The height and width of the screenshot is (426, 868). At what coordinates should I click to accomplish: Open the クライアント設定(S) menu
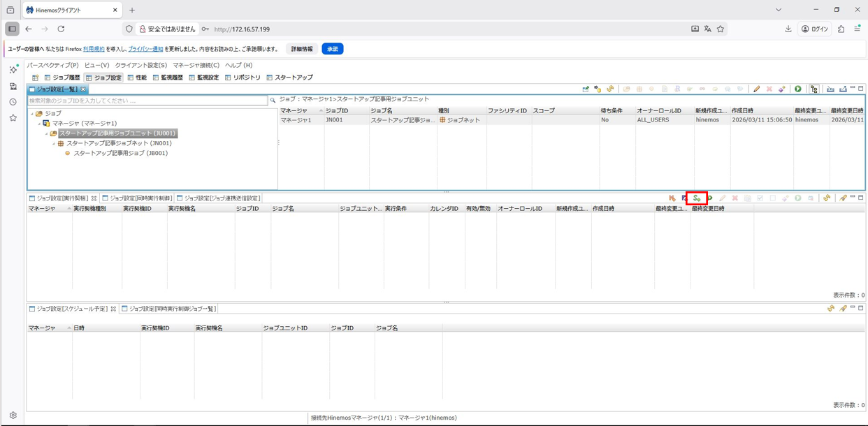[x=140, y=65]
